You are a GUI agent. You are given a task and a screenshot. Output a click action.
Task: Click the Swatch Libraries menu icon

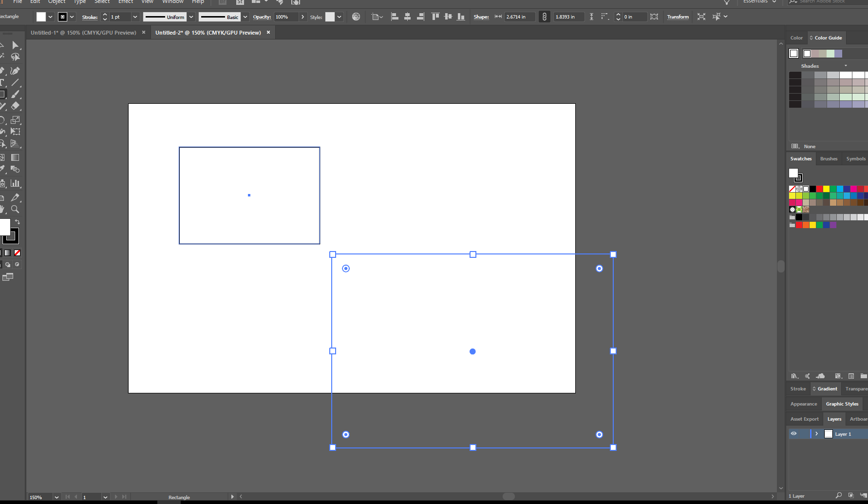[x=794, y=376]
